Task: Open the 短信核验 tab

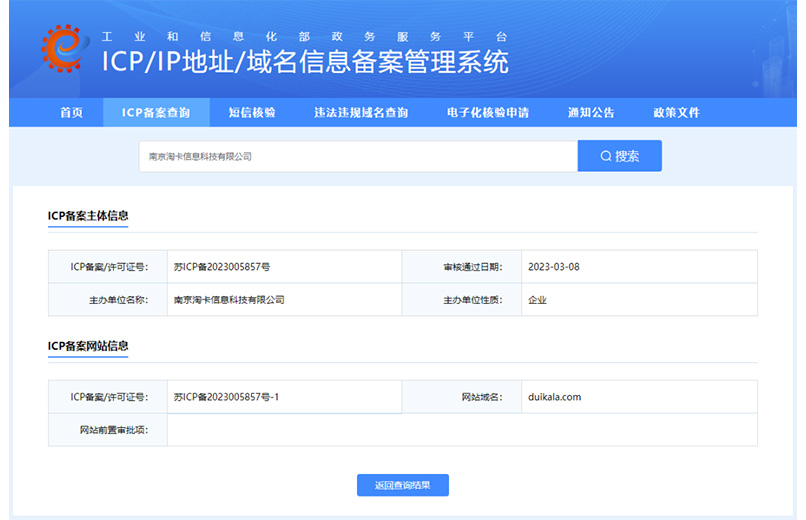Action: click(252, 113)
